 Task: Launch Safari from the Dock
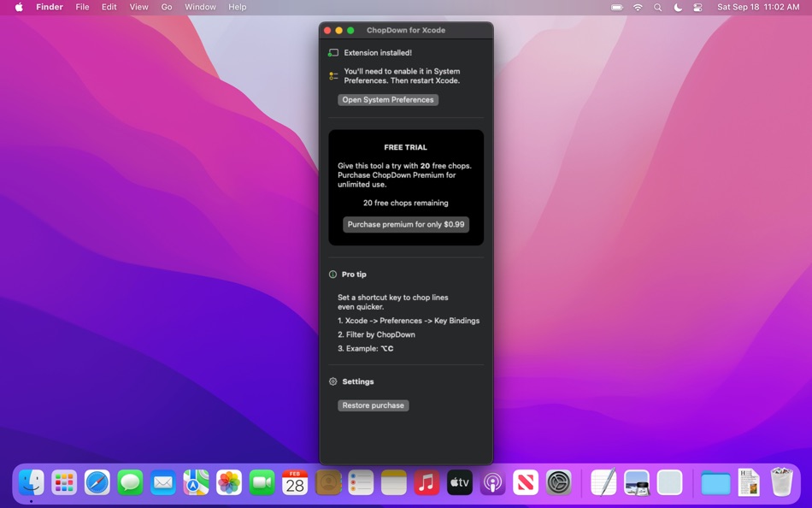97,482
